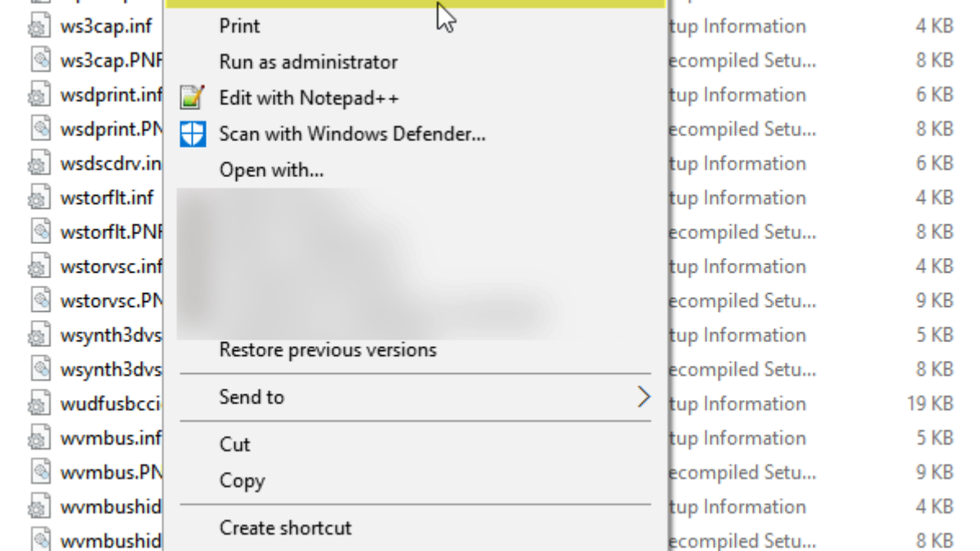Select the ws3cap.inf file icon
Viewport: 980px width, 551px height.
(38, 27)
